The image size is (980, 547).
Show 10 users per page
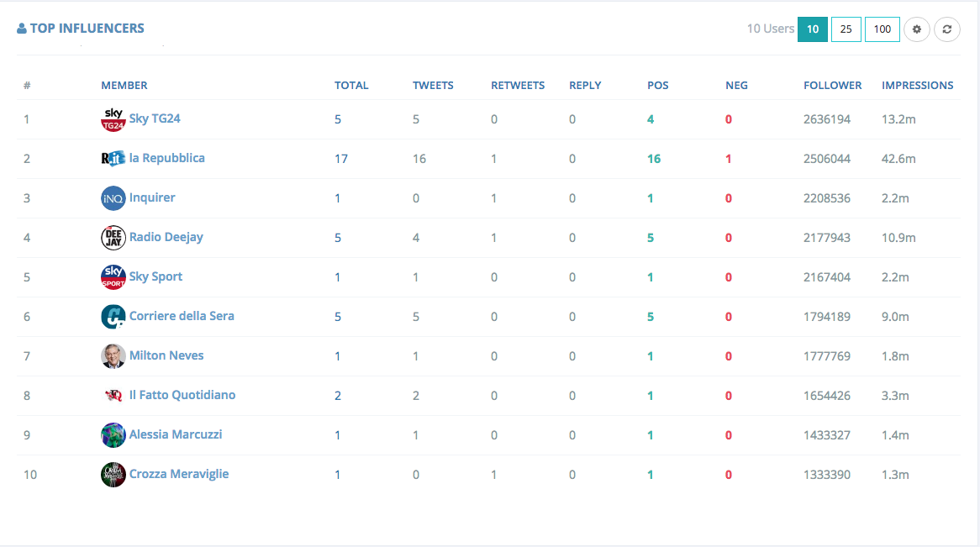(x=813, y=29)
